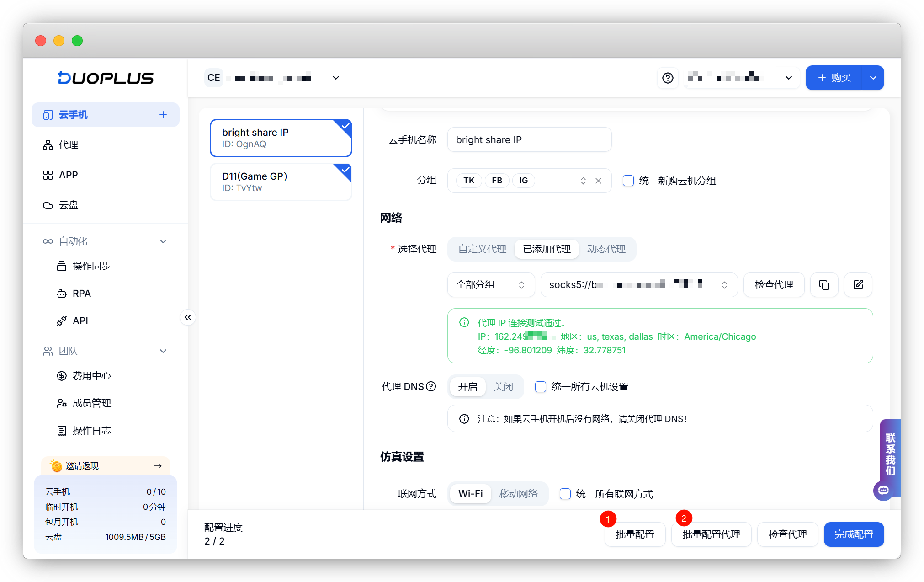The image size is (924, 582).
Task: Collapse sidebar with double chevron icon
Action: coord(188,317)
